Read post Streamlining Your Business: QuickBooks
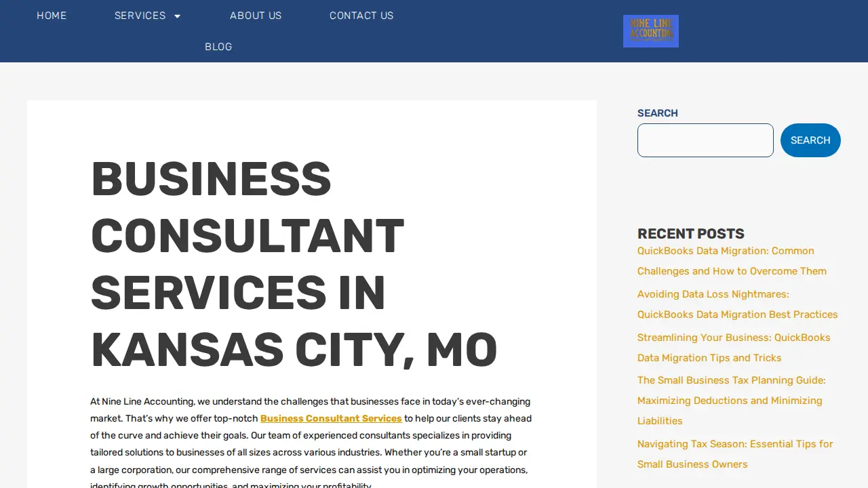The height and width of the screenshot is (488, 868). coord(734,348)
